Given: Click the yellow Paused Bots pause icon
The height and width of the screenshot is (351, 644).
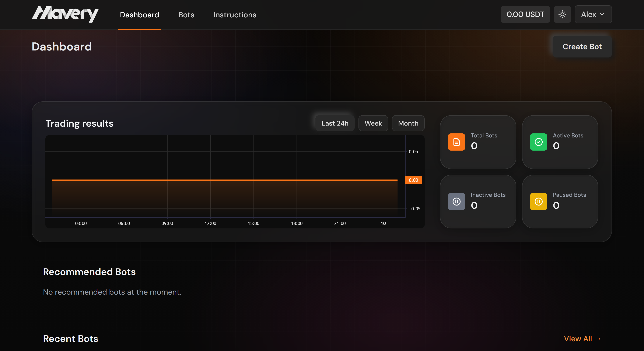Looking at the screenshot, I should click(x=539, y=201).
